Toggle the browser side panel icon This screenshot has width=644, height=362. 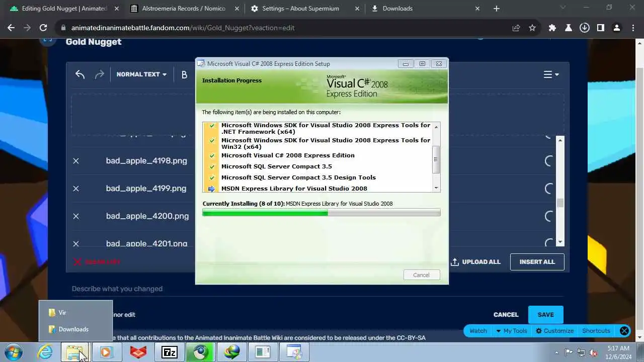601,28
